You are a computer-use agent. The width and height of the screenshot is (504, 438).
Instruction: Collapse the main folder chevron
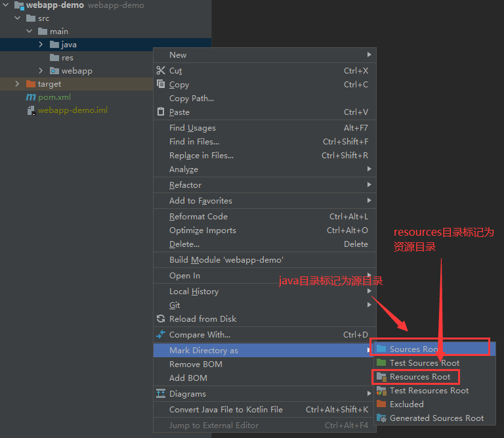coord(30,32)
